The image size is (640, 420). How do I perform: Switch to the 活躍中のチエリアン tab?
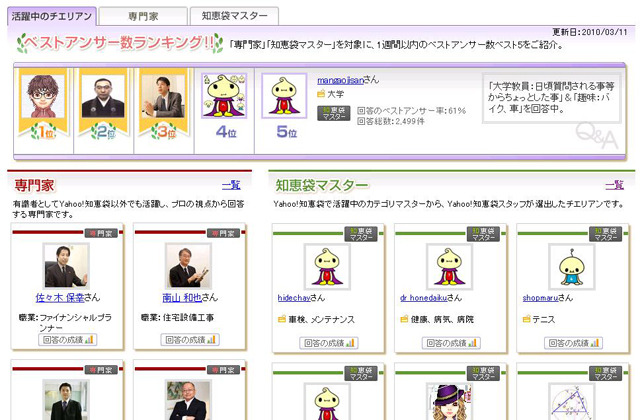pyautogui.click(x=52, y=16)
